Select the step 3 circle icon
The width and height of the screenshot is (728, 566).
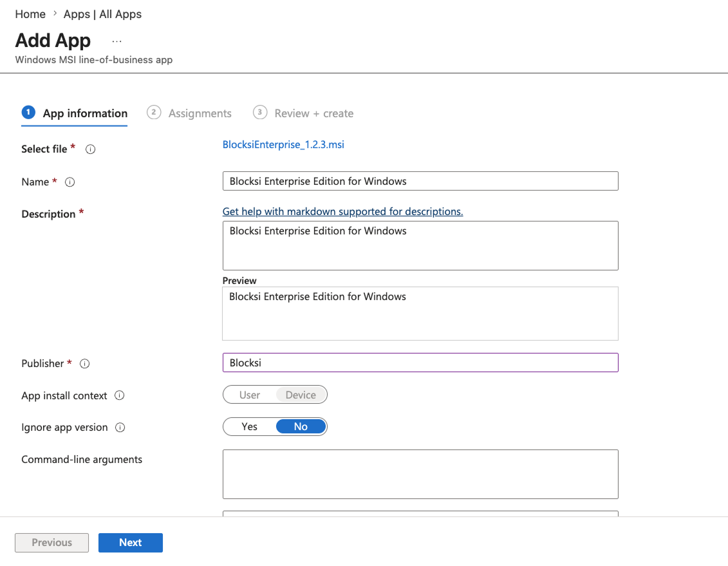pyautogui.click(x=260, y=113)
